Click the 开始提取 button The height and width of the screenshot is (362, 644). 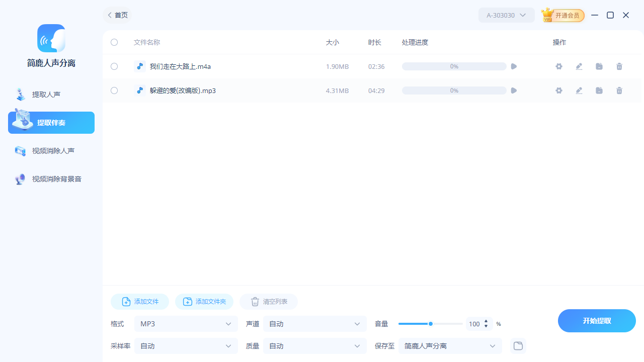[x=597, y=320]
